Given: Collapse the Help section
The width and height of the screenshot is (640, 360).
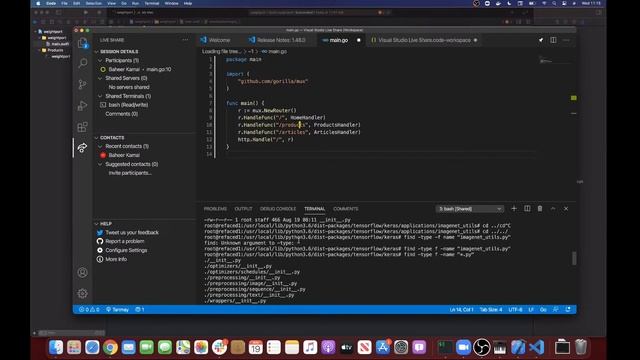Looking at the screenshot, I should pyautogui.click(x=96, y=224).
